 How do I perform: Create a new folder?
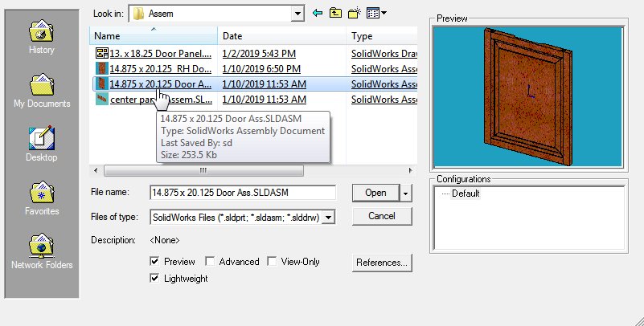pos(354,13)
